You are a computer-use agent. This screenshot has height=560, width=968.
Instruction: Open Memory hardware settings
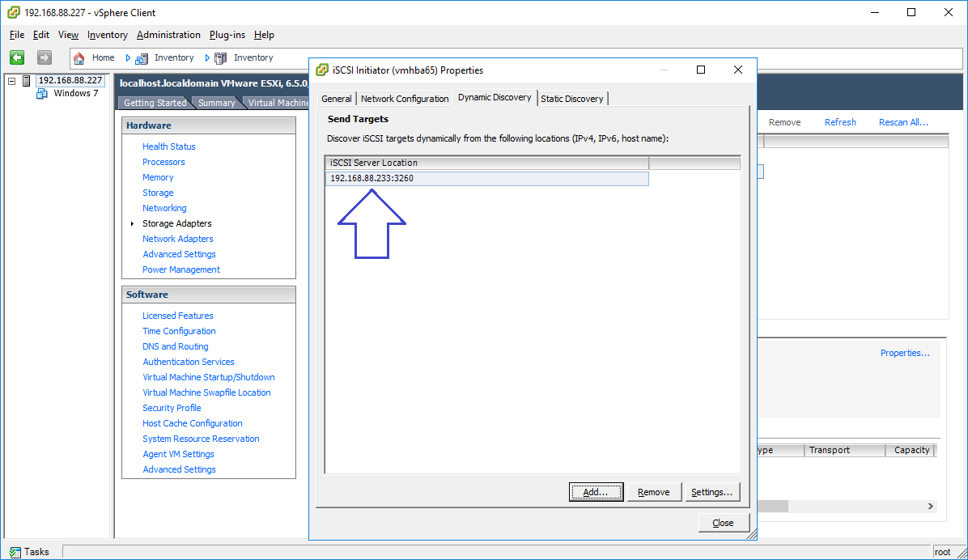coord(158,177)
